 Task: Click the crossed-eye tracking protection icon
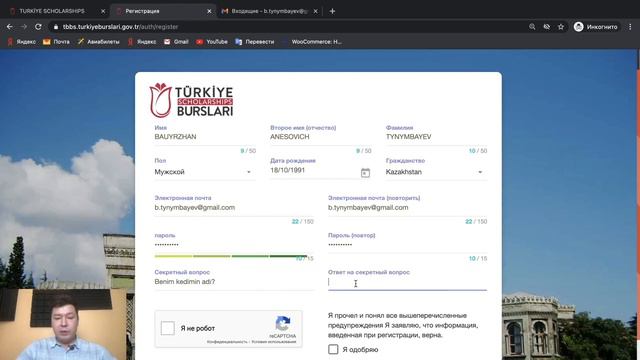[547, 27]
